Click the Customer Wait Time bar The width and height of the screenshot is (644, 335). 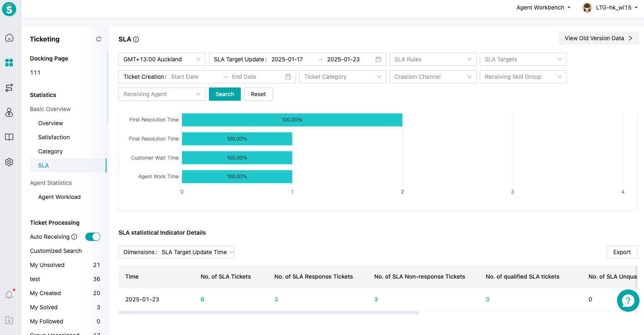(x=237, y=158)
